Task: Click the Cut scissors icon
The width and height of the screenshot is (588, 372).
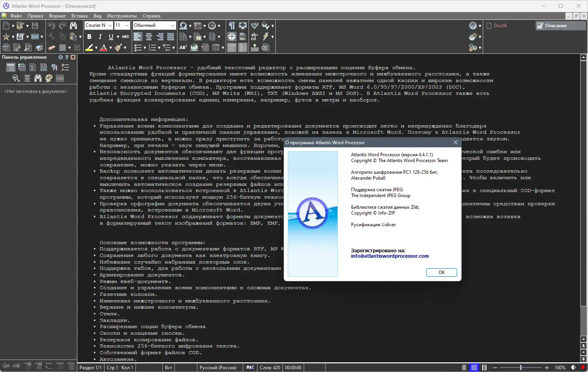Action: tap(51, 37)
